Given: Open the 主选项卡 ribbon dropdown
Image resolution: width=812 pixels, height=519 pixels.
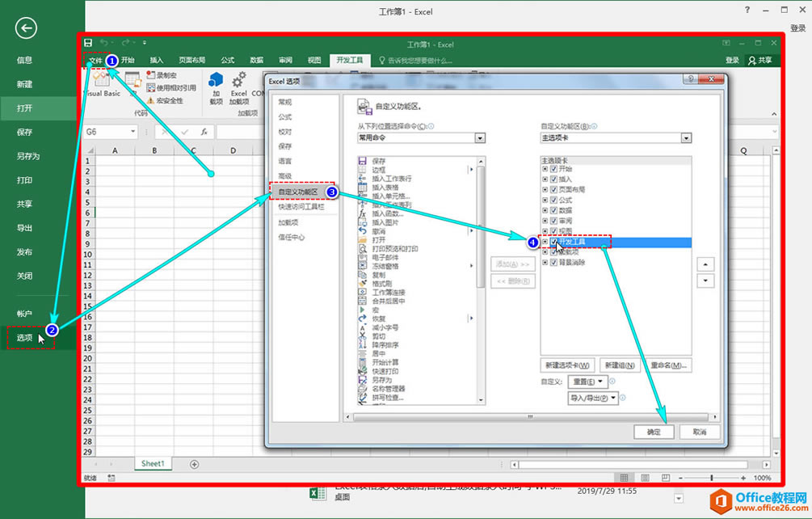Looking at the screenshot, I should [686, 137].
